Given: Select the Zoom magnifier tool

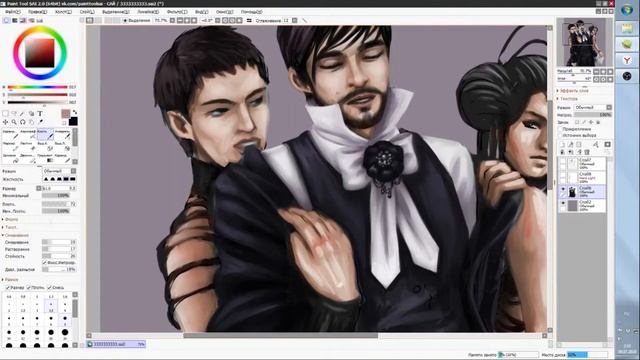Looking at the screenshot, I should point(14,122).
